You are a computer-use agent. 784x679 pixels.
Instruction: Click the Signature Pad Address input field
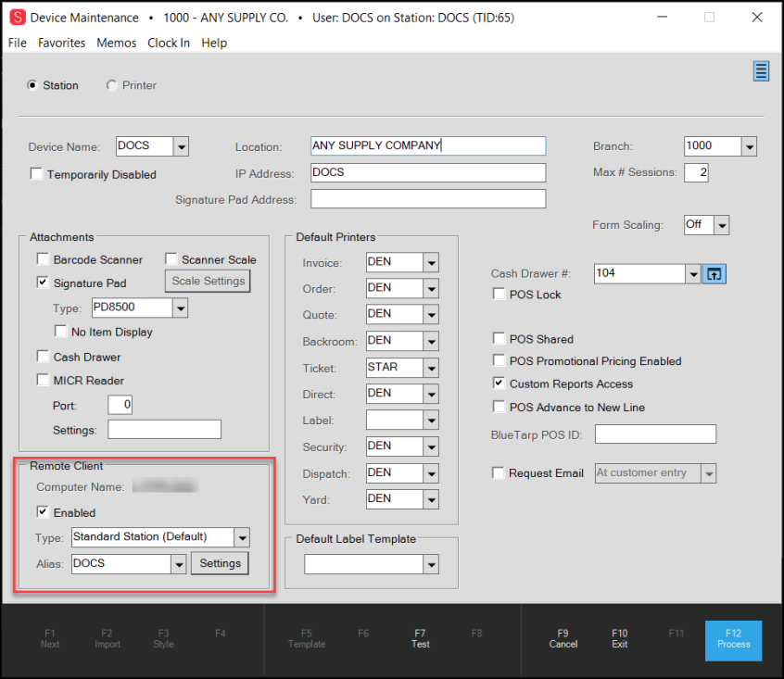click(428, 199)
